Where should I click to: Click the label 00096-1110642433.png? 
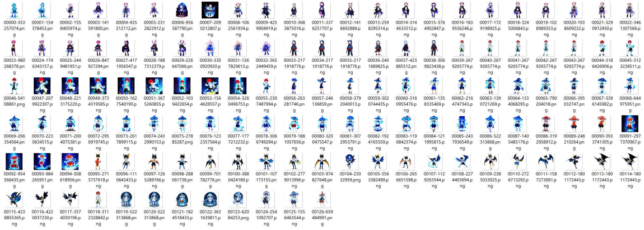126,180
